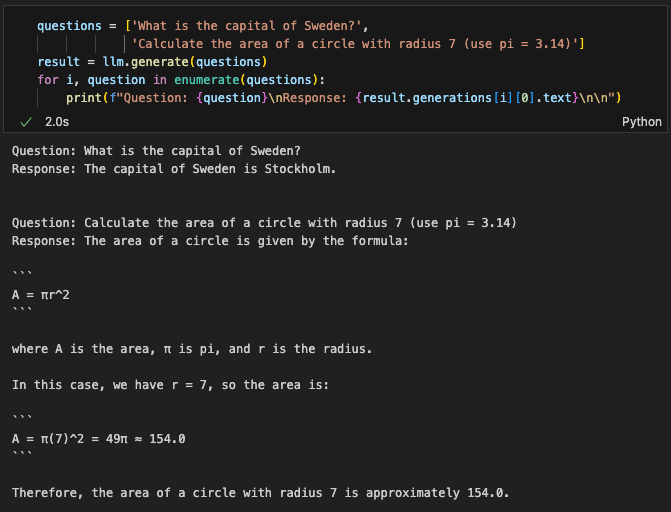Click the result variable assignment in code
Screen dimensions: 671x512
click(x=59, y=62)
